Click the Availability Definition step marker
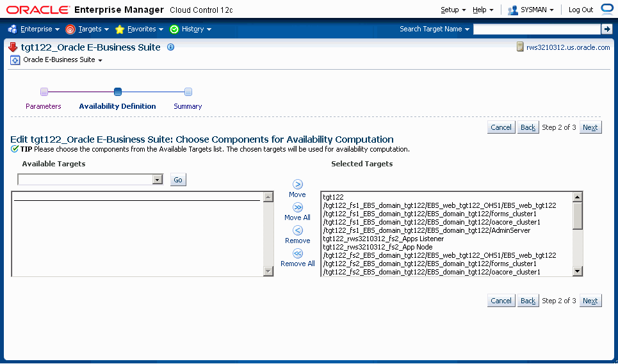Viewport: 618px width, 364px height. click(117, 91)
